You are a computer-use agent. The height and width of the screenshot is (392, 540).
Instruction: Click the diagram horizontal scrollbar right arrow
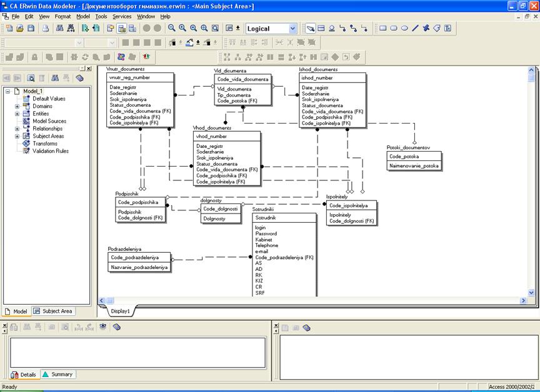pyautogui.click(x=524, y=300)
